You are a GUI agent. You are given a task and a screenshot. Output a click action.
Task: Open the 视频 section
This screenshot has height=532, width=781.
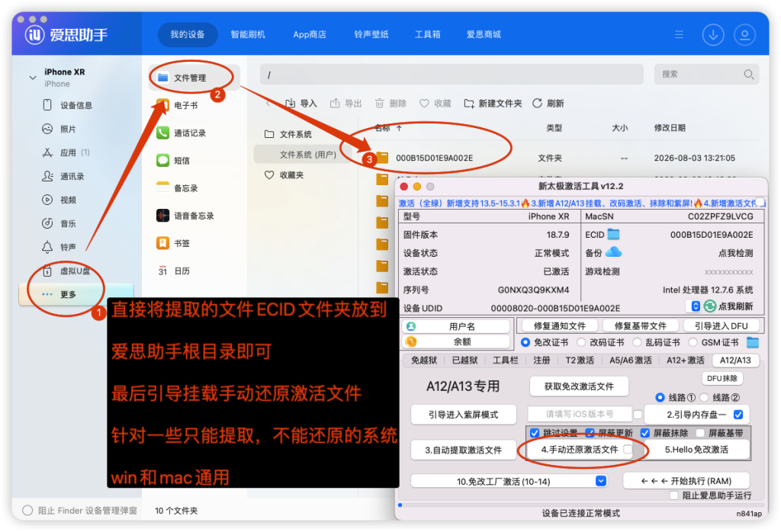tap(68, 200)
